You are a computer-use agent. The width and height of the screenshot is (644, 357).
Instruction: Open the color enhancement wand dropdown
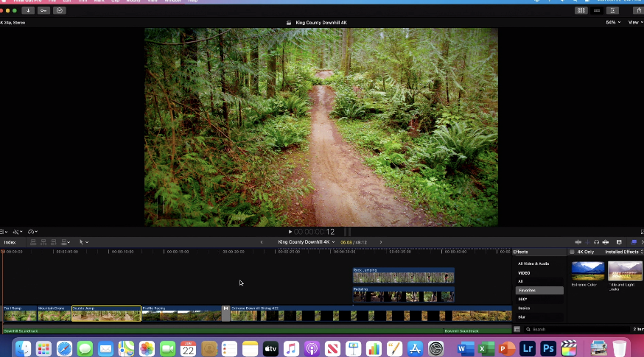[x=18, y=232]
